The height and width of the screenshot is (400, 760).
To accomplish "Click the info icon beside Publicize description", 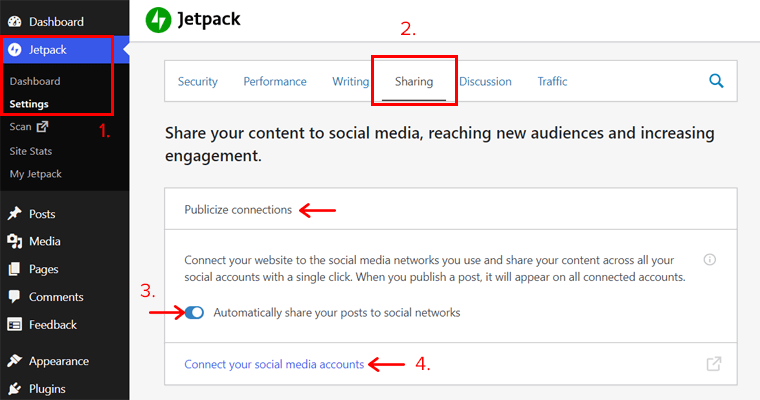I will click(x=710, y=260).
